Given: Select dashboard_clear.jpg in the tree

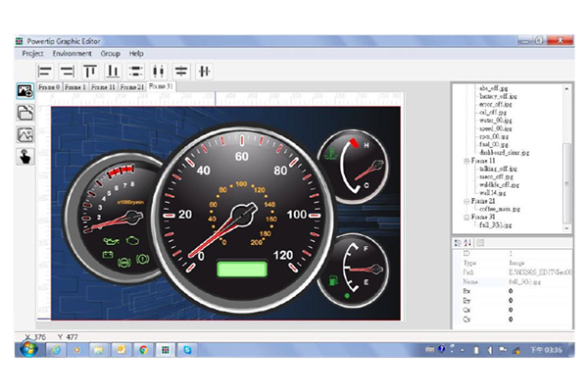Looking at the screenshot, I should [x=504, y=153].
